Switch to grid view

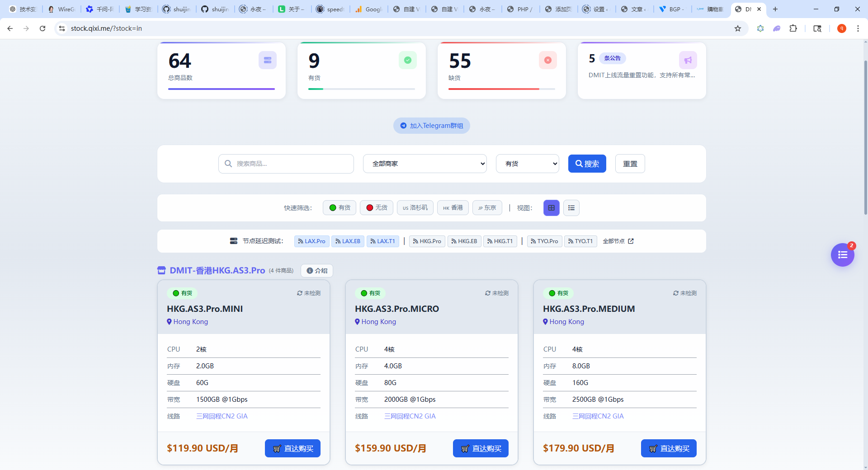pyautogui.click(x=552, y=208)
